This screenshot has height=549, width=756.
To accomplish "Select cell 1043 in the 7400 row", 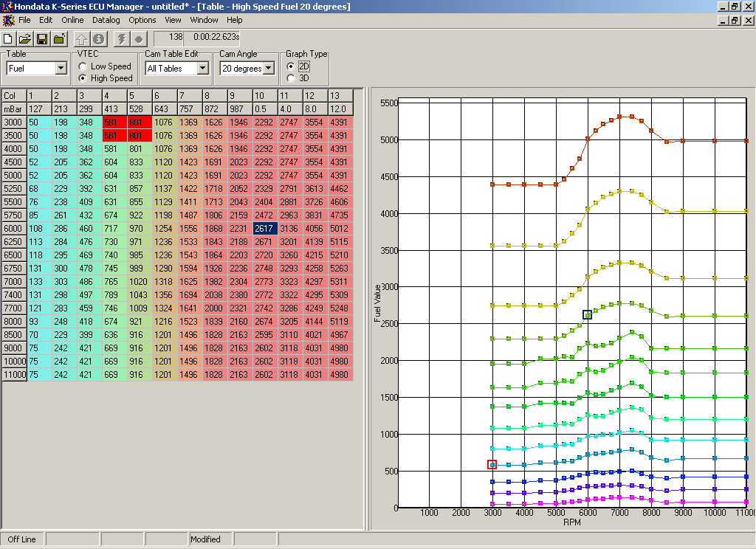I will (x=140, y=295).
